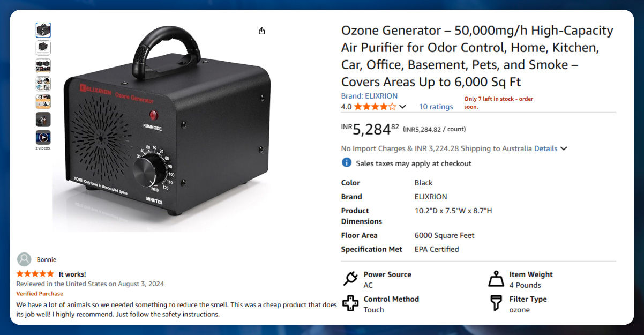Click the share icon above product image
The image size is (644, 335).
261,31
